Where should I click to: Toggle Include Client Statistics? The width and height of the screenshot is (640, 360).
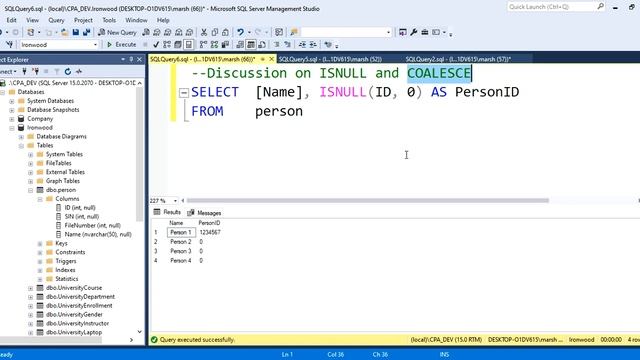click(224, 44)
